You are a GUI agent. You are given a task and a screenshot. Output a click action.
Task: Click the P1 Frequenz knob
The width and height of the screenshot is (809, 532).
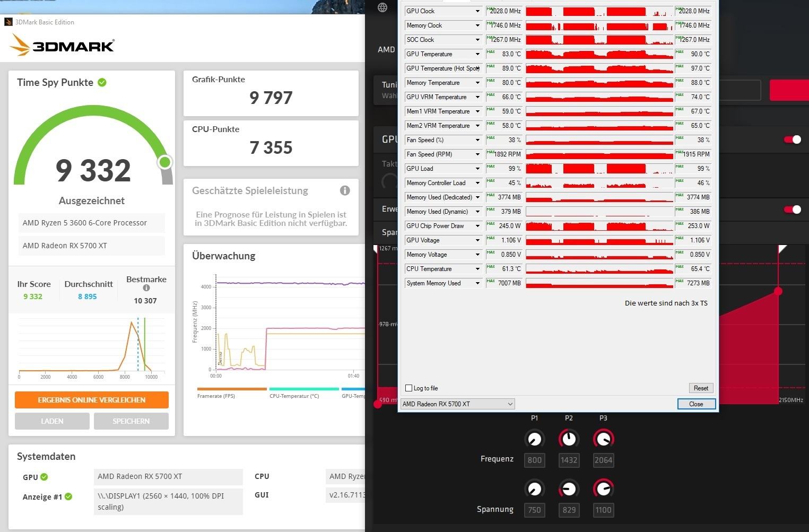(x=534, y=439)
